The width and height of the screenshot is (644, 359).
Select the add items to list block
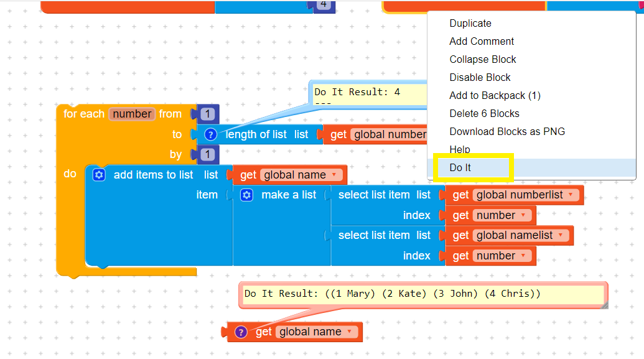coord(158,221)
